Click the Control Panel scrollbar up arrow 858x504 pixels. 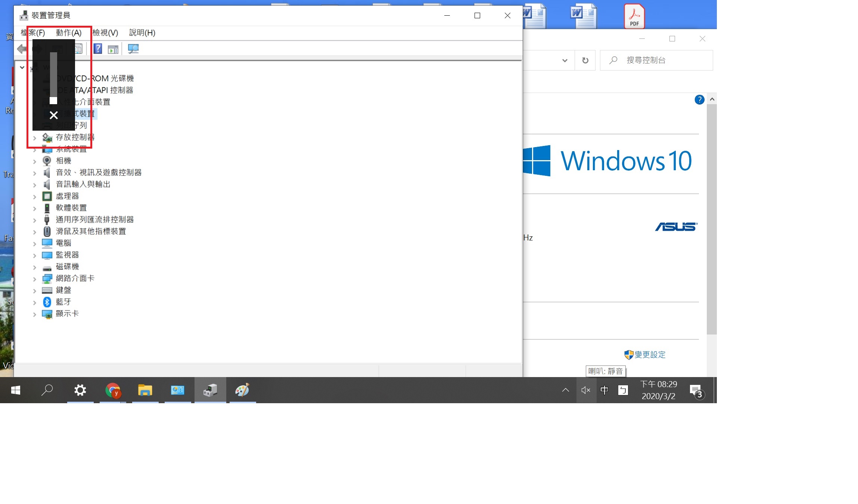tap(712, 99)
